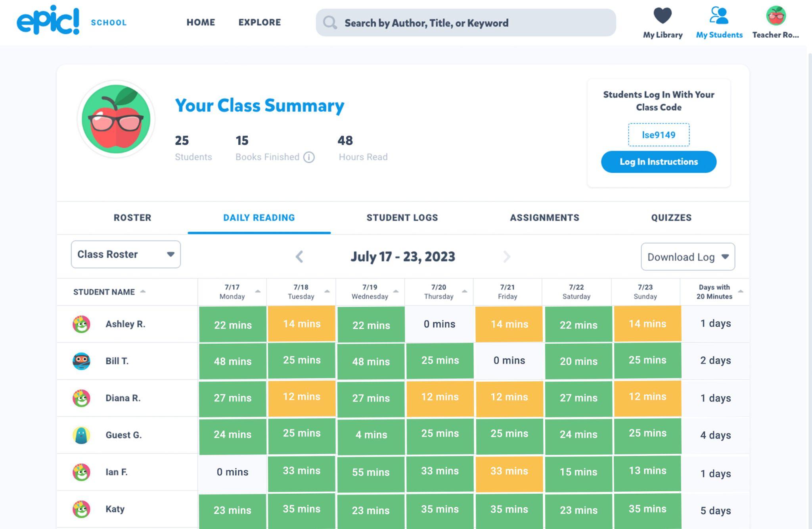Click Bill T.'s student avatar
The height and width of the screenshot is (529, 812).
pyautogui.click(x=81, y=361)
